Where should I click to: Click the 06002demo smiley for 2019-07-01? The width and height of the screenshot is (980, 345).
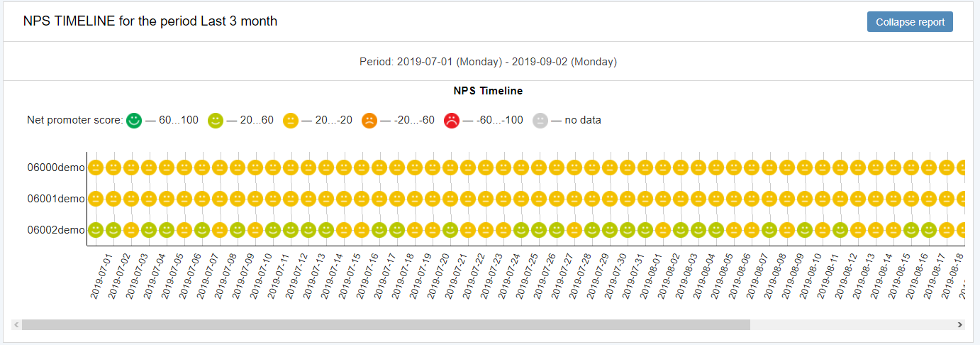pos(96,230)
